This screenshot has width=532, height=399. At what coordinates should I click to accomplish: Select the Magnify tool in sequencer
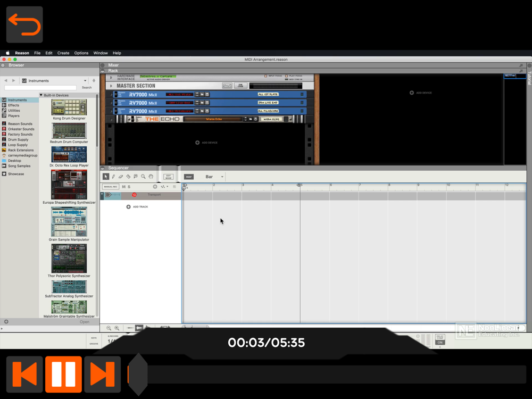tap(143, 177)
